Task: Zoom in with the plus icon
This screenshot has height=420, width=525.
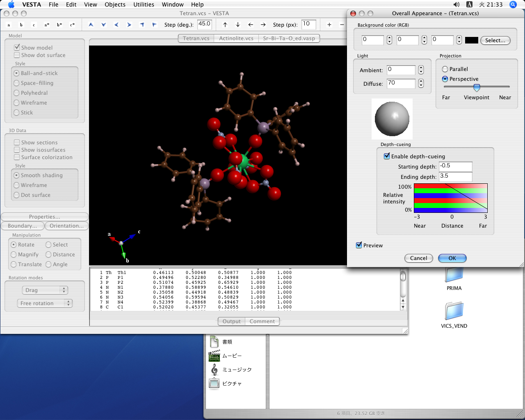Action: pyautogui.click(x=329, y=25)
